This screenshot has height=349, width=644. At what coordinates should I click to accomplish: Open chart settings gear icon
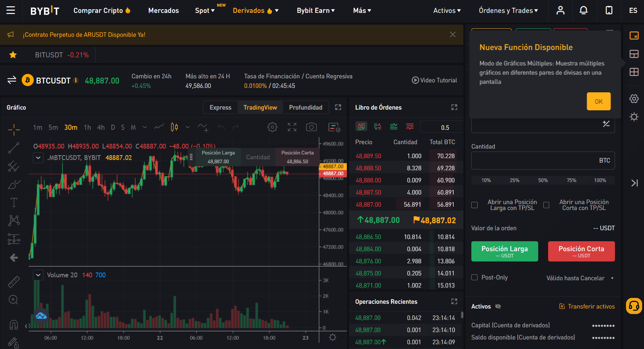coord(272,127)
